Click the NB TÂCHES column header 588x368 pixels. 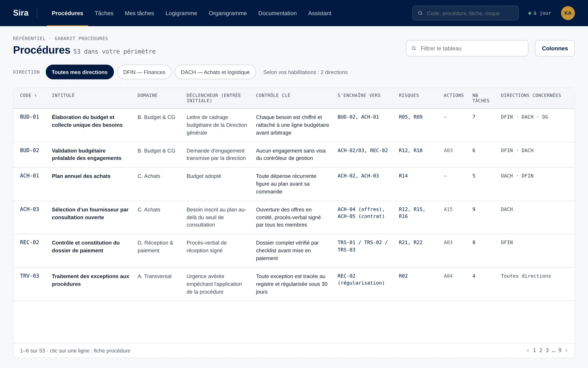481,98
